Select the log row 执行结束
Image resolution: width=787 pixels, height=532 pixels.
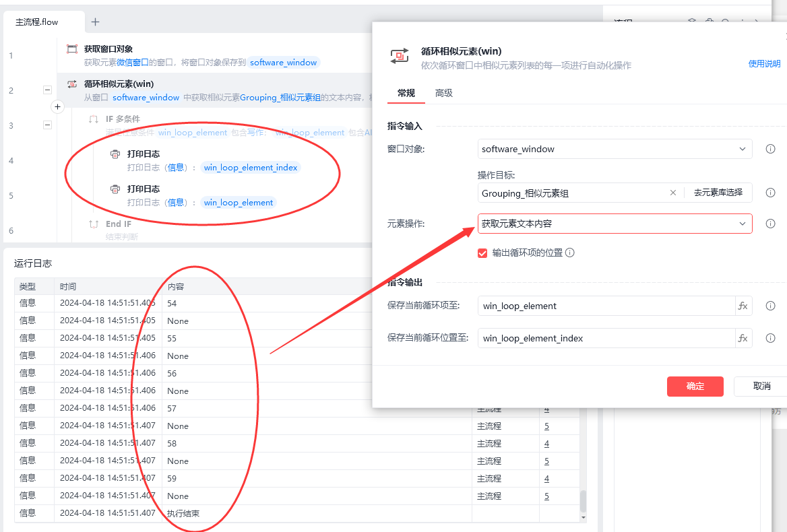(297, 513)
